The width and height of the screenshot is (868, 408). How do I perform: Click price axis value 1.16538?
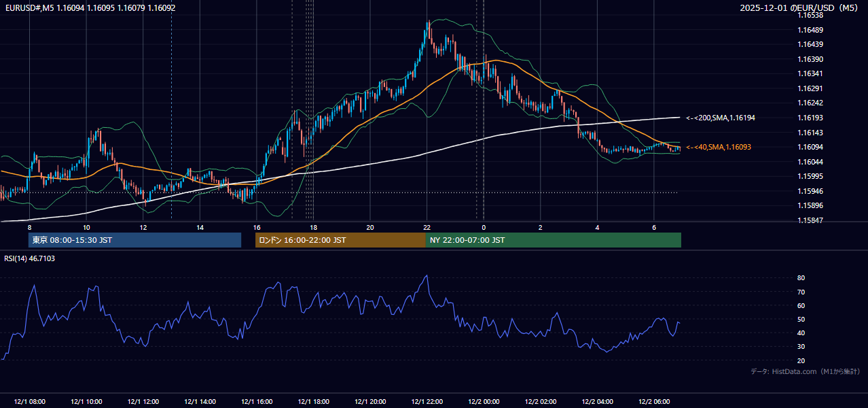[810, 15]
